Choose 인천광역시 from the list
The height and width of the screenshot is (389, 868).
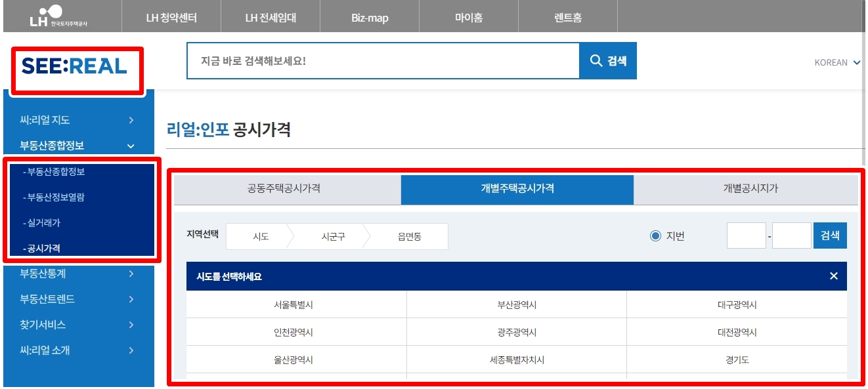click(x=297, y=333)
